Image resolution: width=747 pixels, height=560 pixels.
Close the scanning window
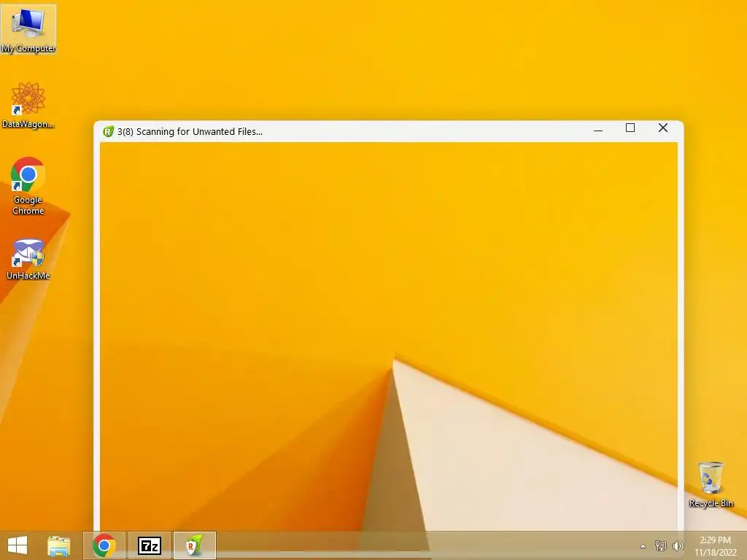click(662, 128)
